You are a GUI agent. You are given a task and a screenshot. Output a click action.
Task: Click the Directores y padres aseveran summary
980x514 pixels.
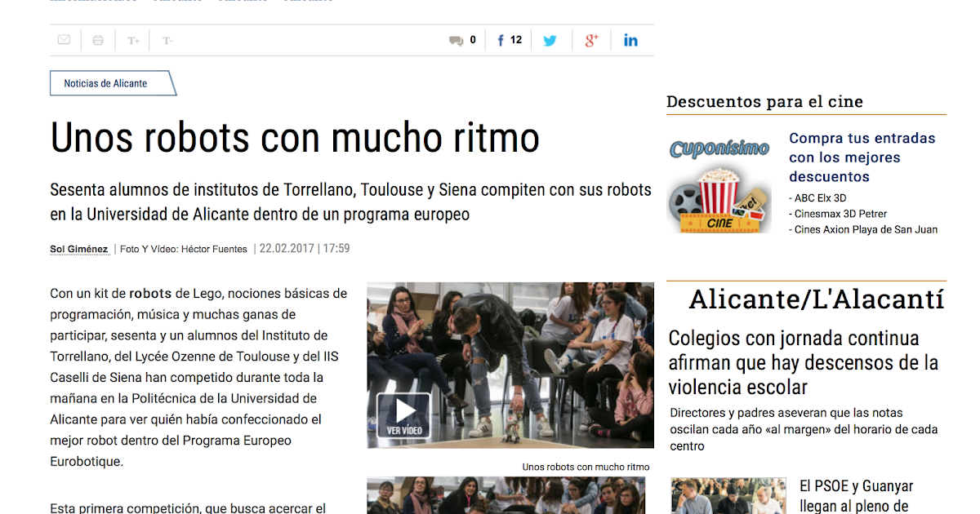804,429
